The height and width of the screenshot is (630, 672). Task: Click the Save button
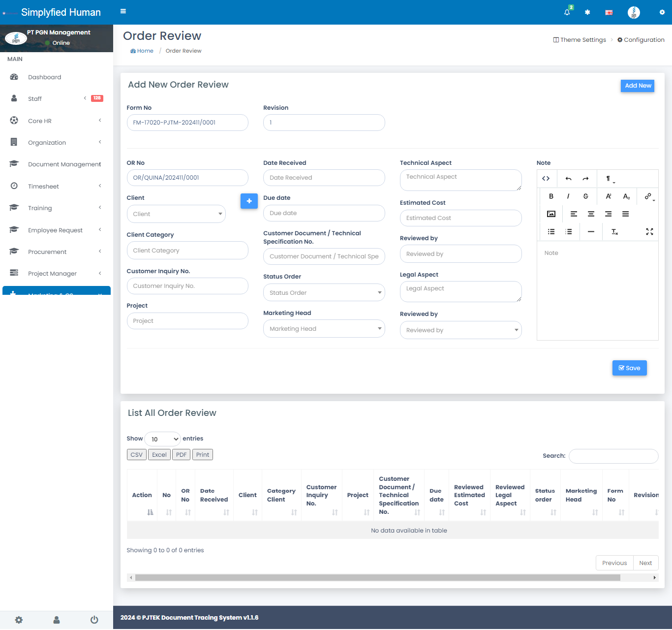click(629, 368)
